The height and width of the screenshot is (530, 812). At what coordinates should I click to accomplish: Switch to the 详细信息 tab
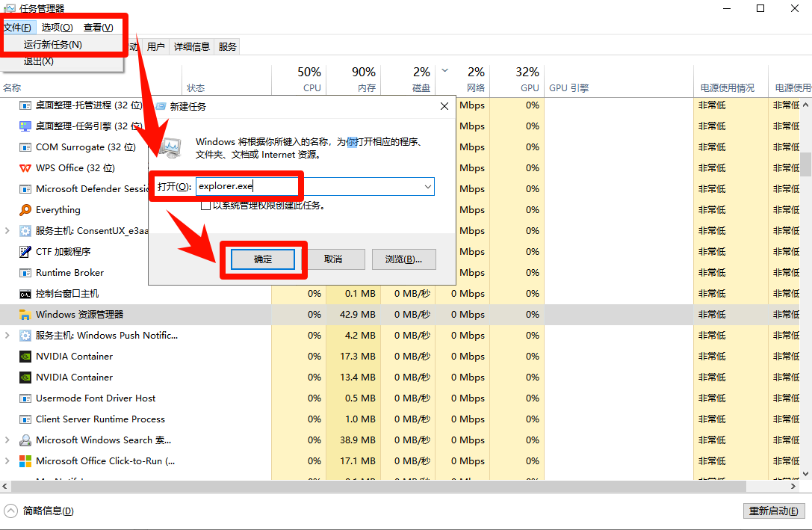pyautogui.click(x=191, y=47)
